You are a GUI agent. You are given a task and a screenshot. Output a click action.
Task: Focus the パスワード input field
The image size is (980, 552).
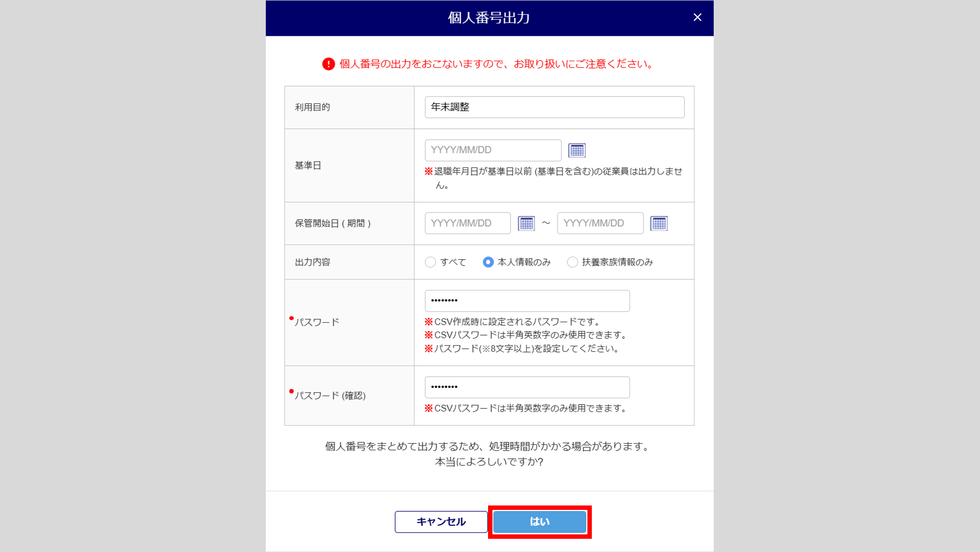pyautogui.click(x=527, y=301)
